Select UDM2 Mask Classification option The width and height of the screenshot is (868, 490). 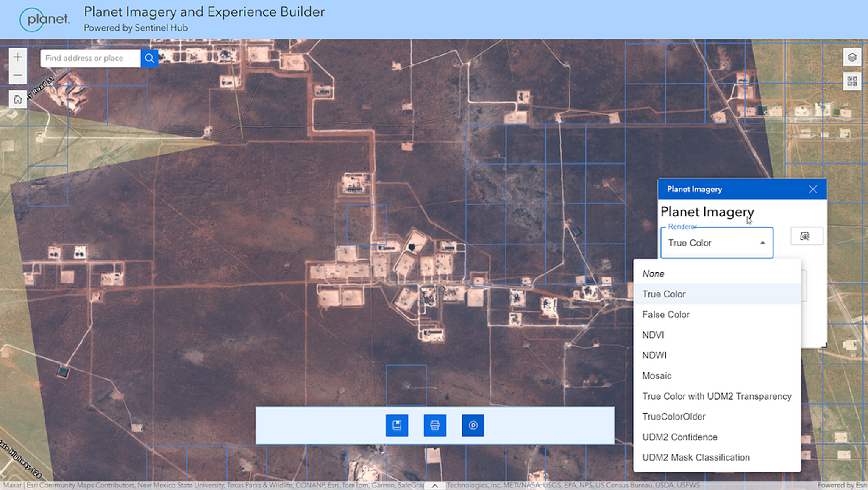click(696, 457)
